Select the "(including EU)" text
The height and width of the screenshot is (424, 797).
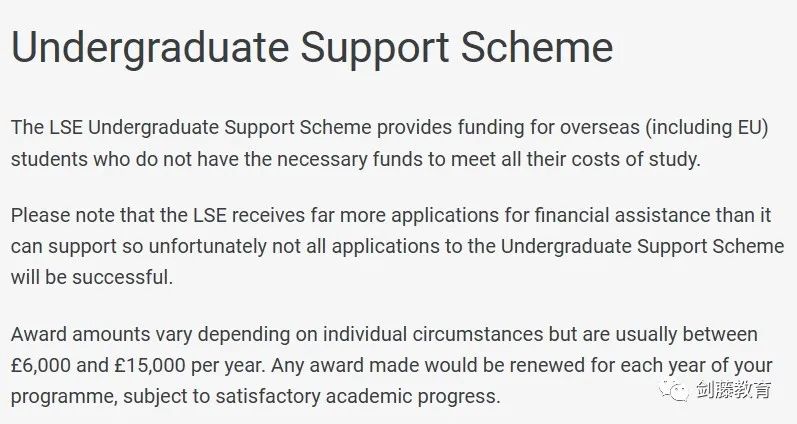coord(707,128)
